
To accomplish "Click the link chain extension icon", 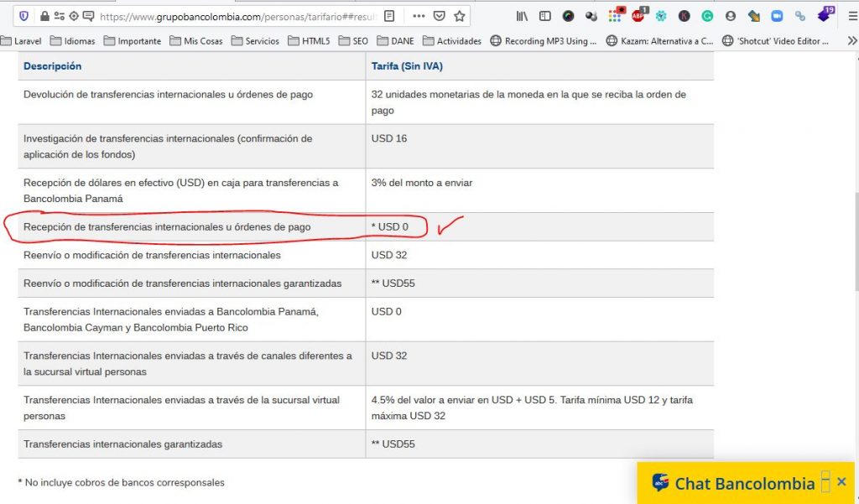I will click(x=800, y=17).
